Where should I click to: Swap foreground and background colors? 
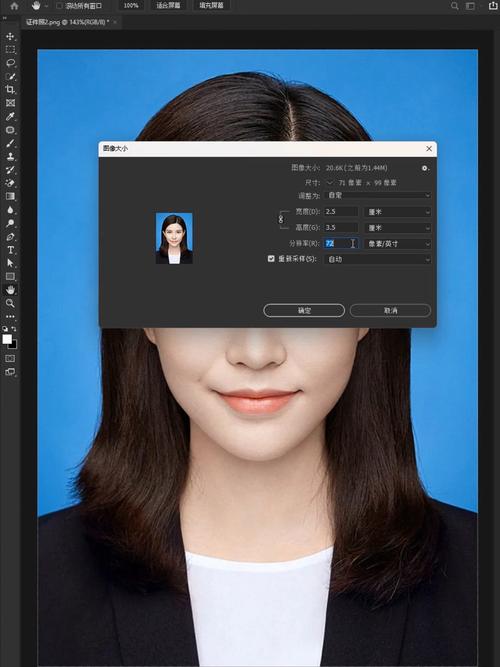click(x=14, y=329)
